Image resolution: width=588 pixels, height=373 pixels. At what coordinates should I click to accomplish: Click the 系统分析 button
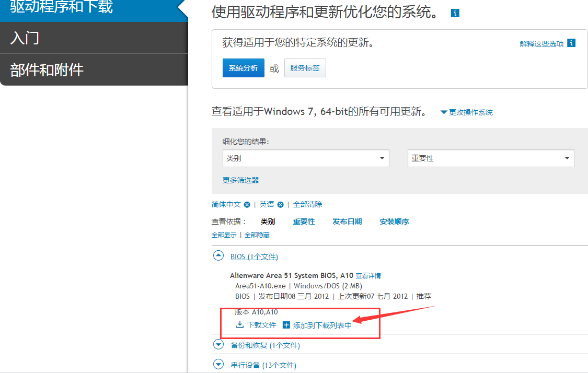coord(243,67)
